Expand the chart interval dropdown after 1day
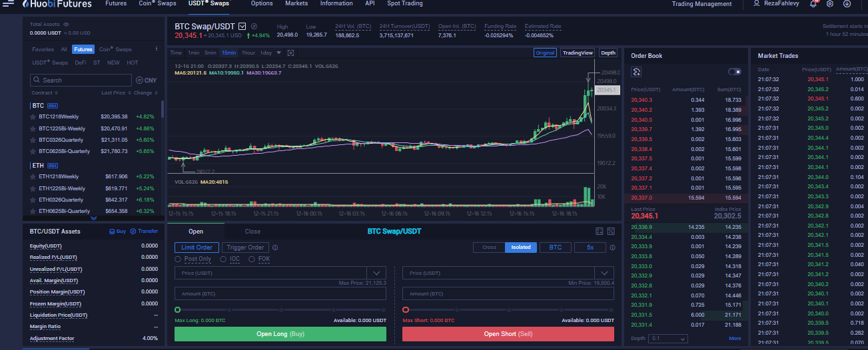 tap(279, 53)
